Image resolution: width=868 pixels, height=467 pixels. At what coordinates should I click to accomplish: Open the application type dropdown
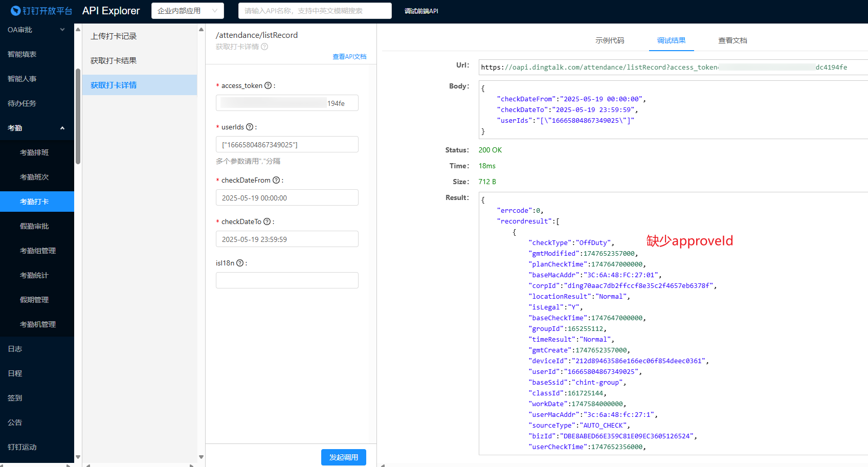click(x=188, y=11)
